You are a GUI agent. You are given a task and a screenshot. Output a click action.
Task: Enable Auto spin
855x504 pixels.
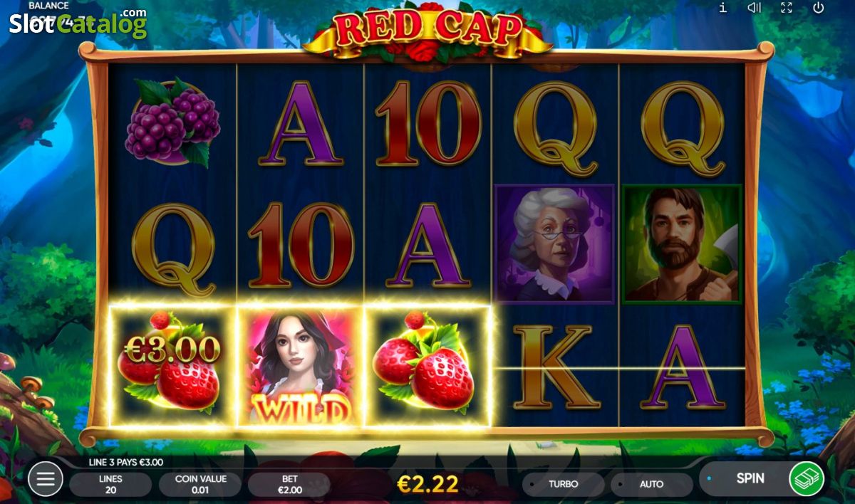tap(651, 484)
